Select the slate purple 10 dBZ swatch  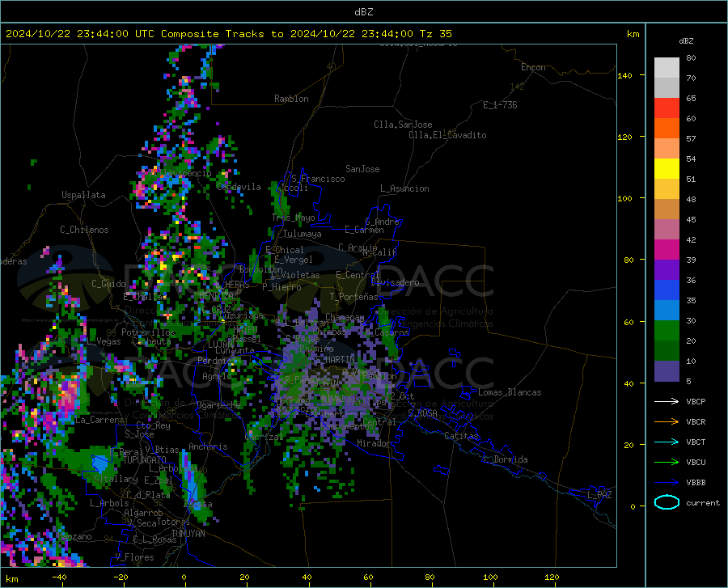click(667, 370)
